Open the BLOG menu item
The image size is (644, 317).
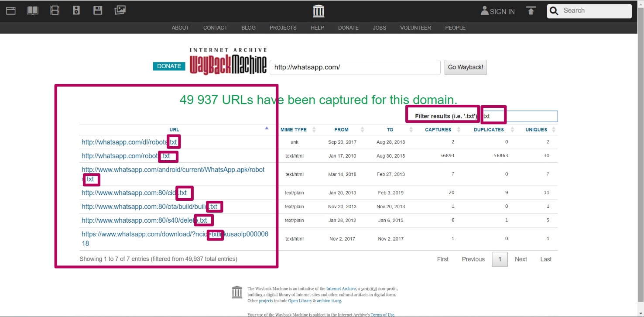click(x=248, y=28)
